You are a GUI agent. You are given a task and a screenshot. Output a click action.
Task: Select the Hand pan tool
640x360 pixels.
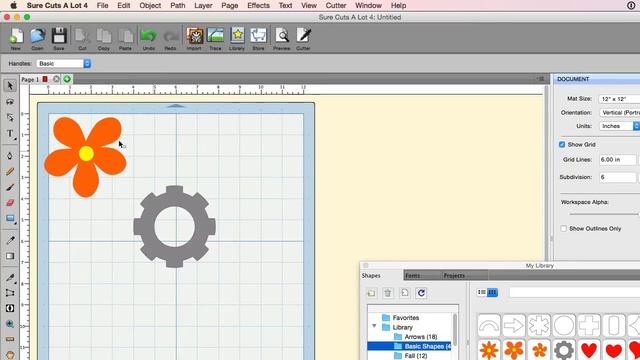coord(10,355)
